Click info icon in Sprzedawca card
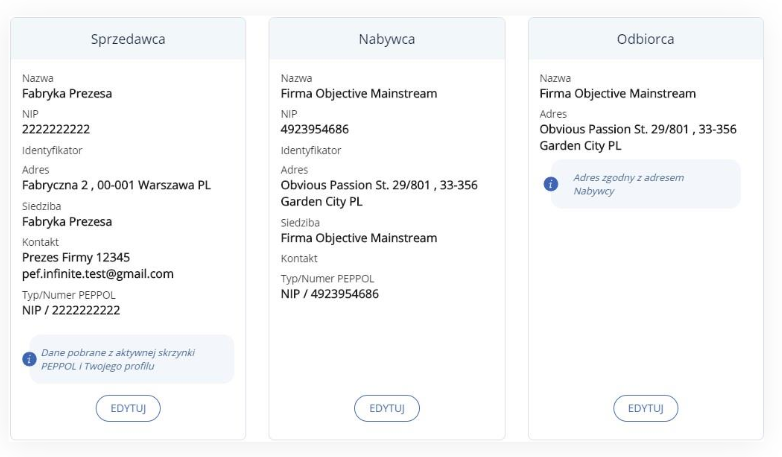This screenshot has height=457, width=782. click(x=29, y=359)
